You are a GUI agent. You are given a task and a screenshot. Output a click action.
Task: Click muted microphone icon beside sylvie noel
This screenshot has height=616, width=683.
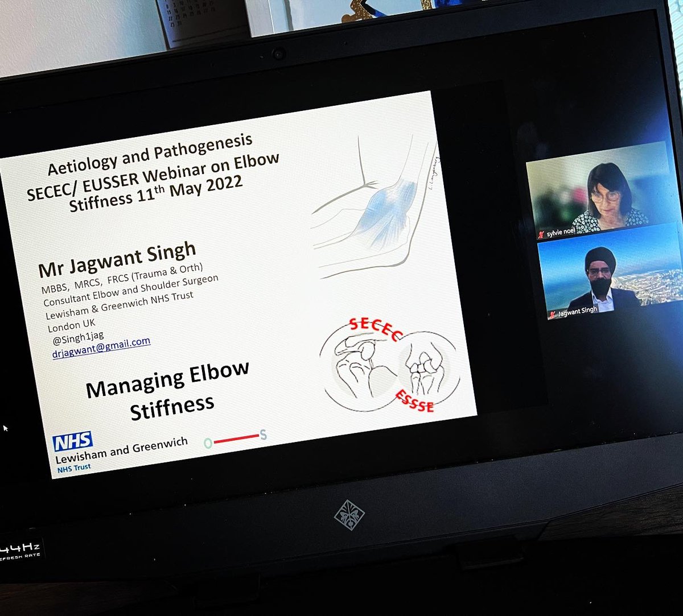[x=541, y=234]
